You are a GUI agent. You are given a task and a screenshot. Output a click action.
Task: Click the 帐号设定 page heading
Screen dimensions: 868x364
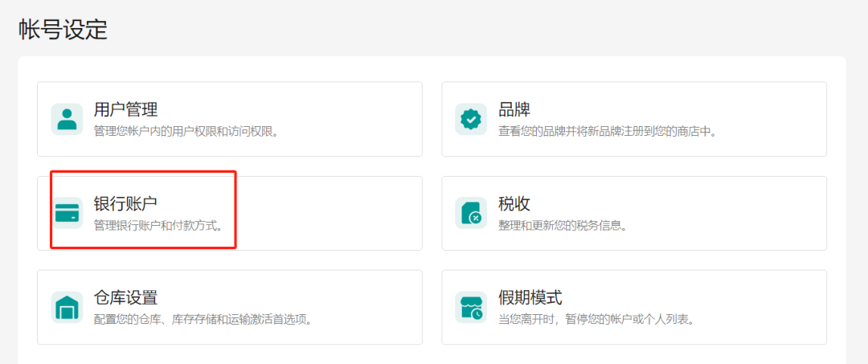[63, 30]
